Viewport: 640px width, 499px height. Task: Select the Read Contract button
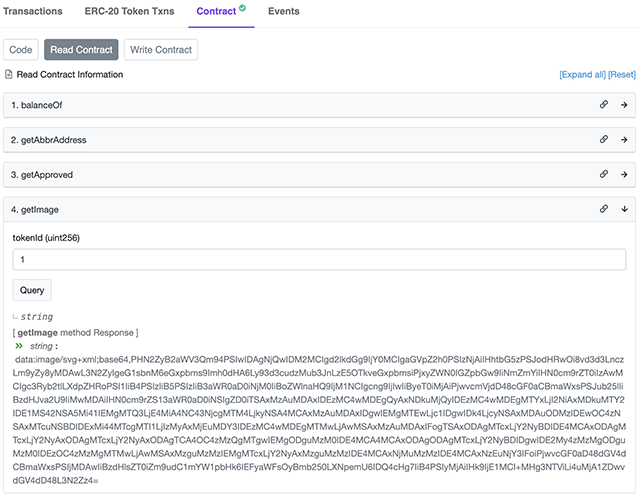81,50
